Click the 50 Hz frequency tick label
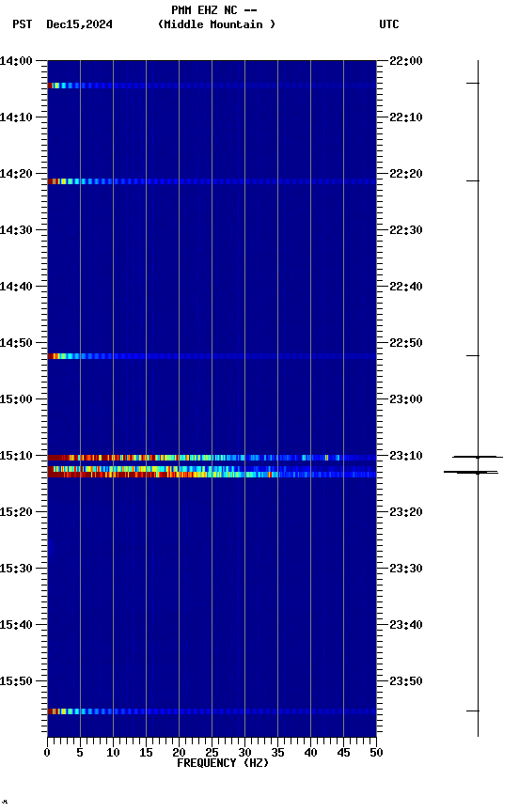Image resolution: width=519 pixels, height=812 pixels. (376, 753)
